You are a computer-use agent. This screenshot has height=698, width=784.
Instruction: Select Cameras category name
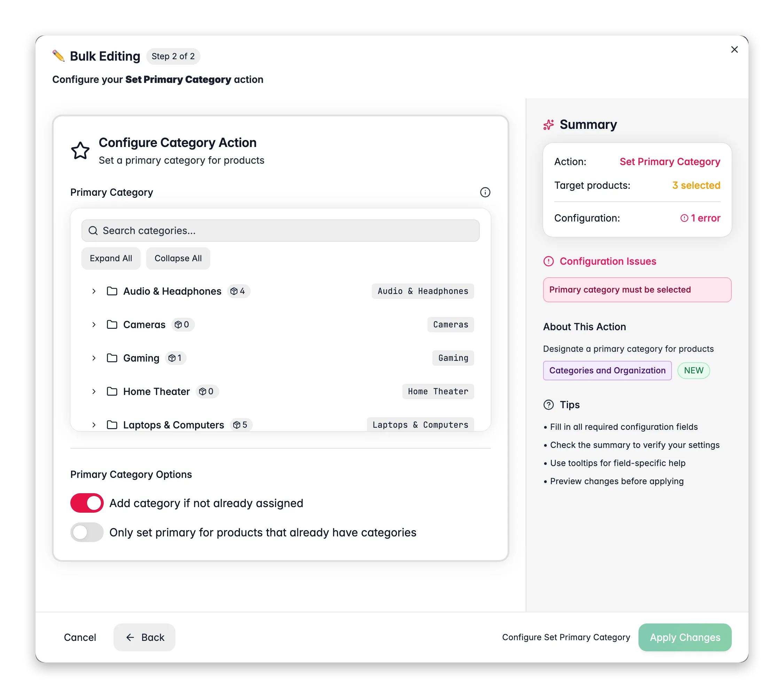click(x=144, y=325)
